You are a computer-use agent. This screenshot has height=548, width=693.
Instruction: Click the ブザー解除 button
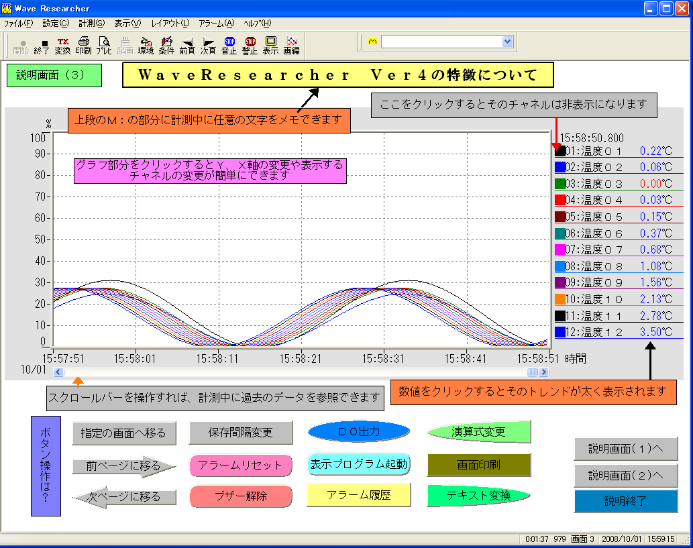pyautogui.click(x=240, y=496)
